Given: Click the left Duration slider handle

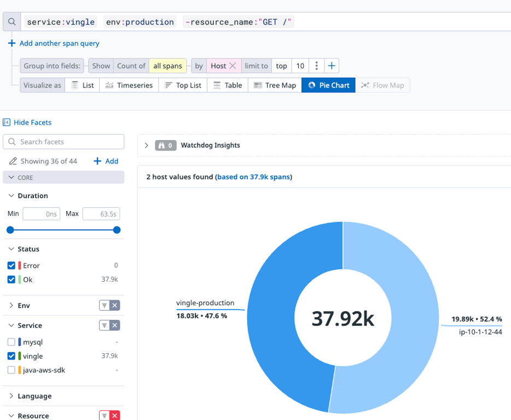Looking at the screenshot, I should point(10,230).
